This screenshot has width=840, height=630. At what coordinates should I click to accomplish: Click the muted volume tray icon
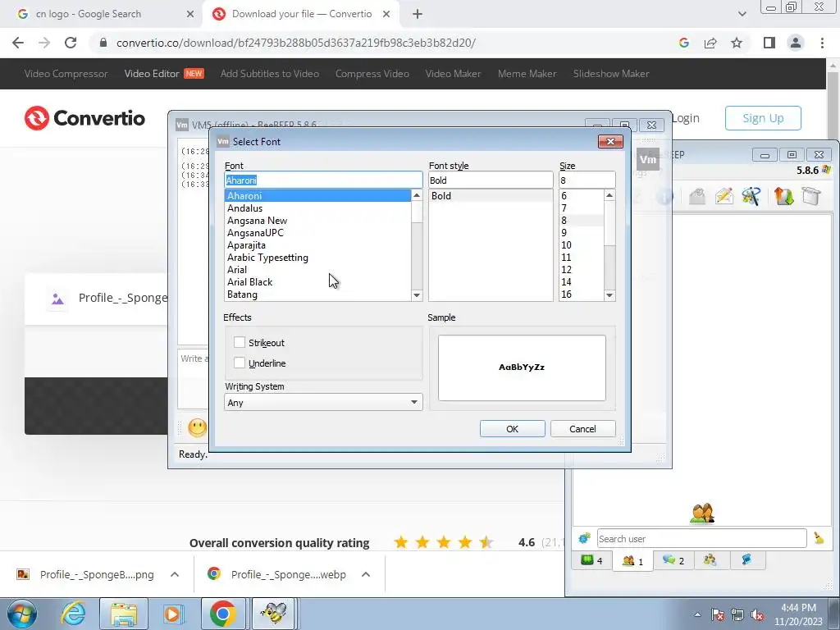757,615
